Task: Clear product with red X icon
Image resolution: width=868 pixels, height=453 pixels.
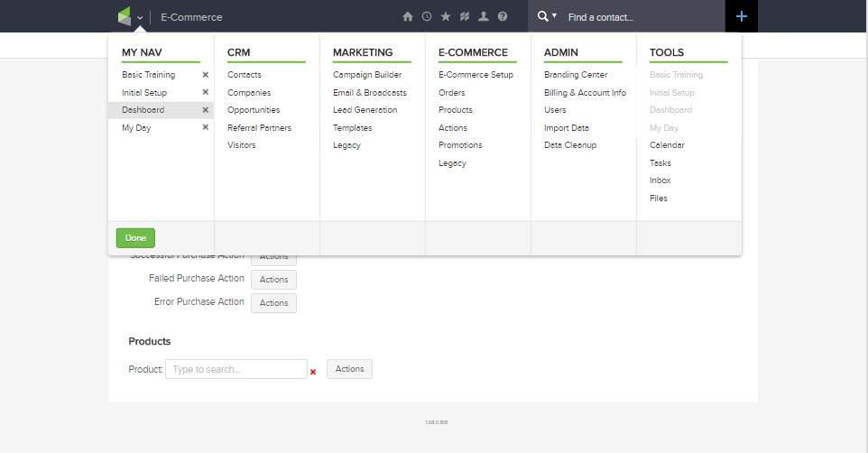Action: click(x=313, y=372)
